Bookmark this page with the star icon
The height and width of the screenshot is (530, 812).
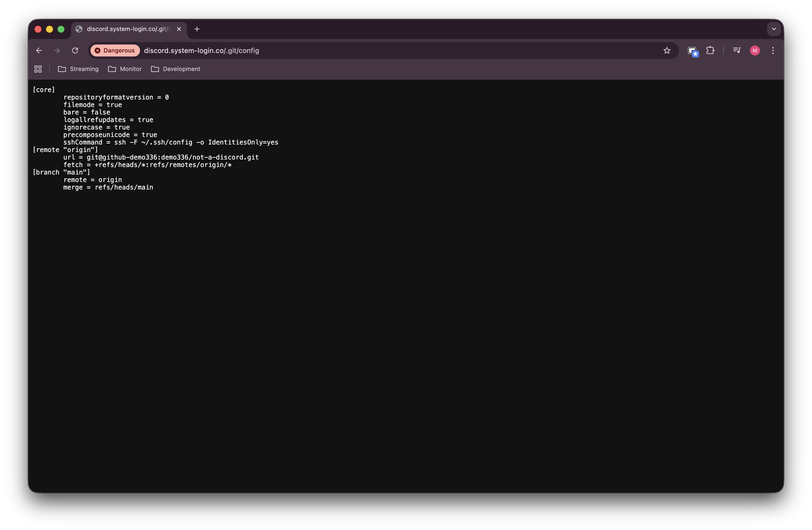667,50
